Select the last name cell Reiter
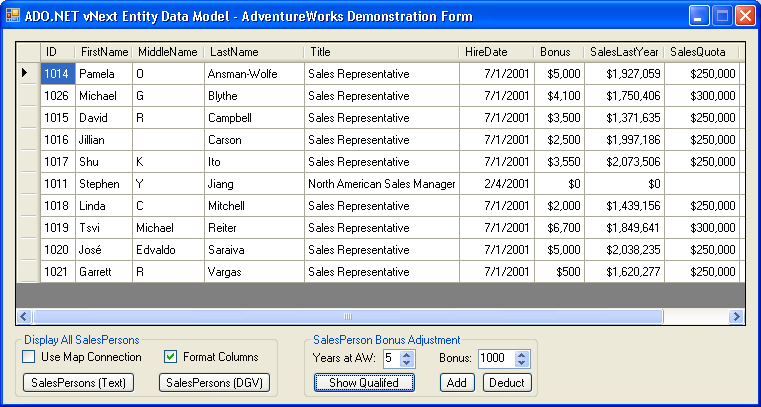The image size is (761, 407). pos(254,228)
